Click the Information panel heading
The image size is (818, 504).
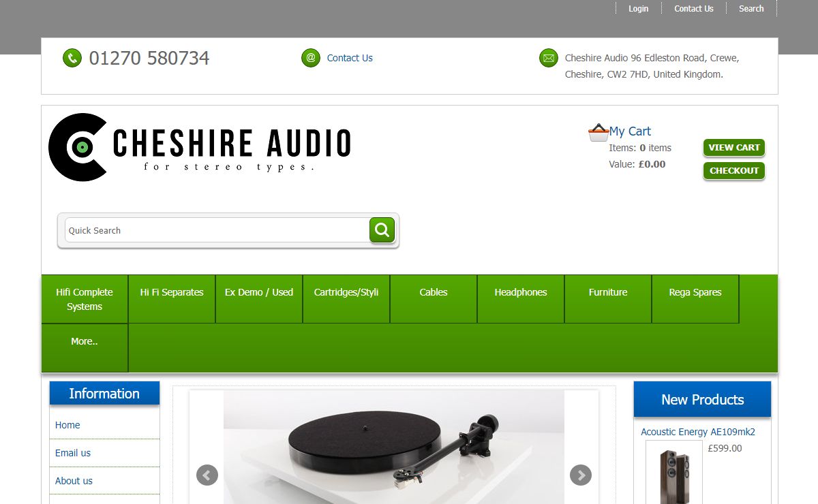coord(104,393)
